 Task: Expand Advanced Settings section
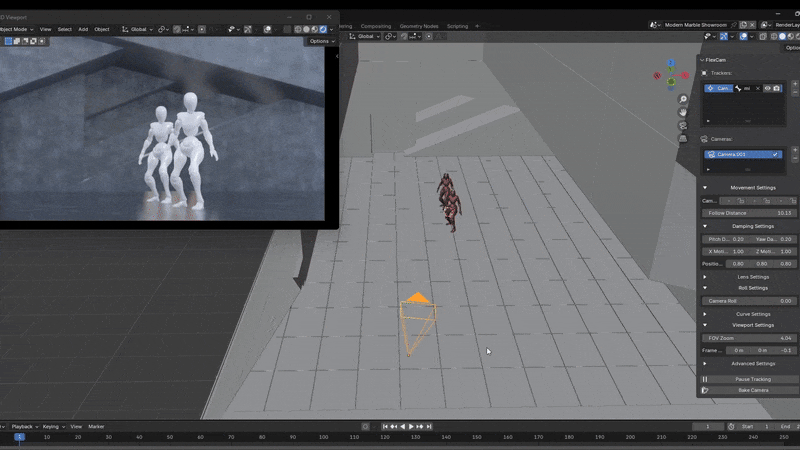705,364
